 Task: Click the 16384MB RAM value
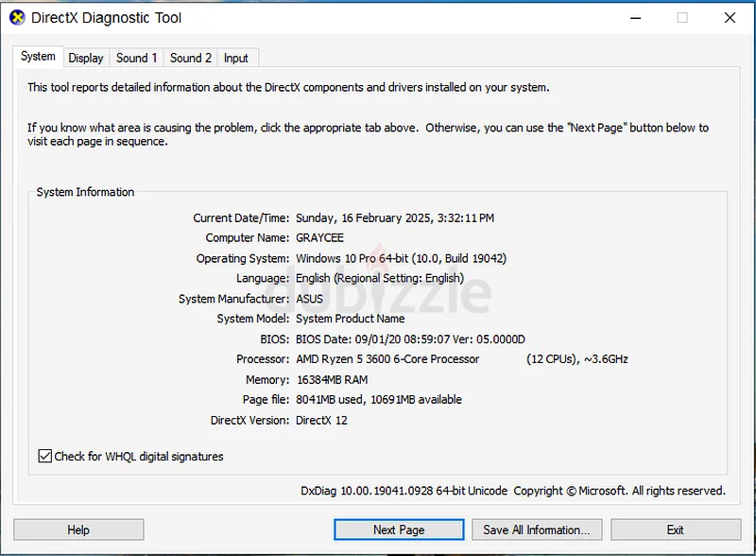point(333,380)
